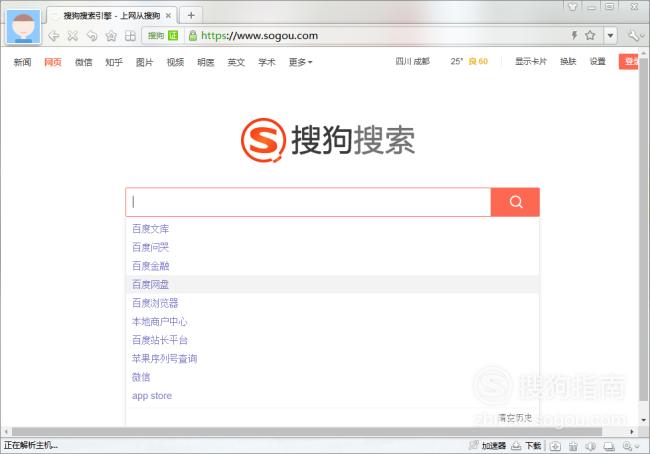Click the red login button
Image resolution: width=650 pixels, height=454 pixels.
pos(629,61)
